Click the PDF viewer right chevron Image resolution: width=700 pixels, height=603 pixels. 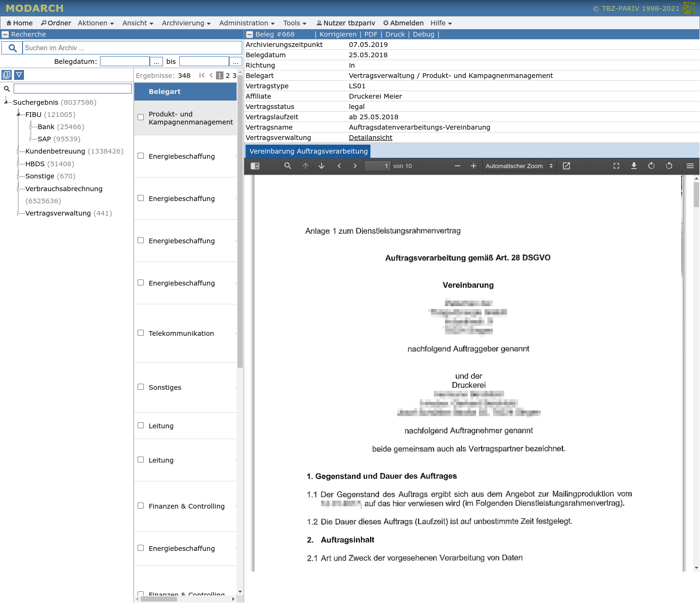[355, 166]
